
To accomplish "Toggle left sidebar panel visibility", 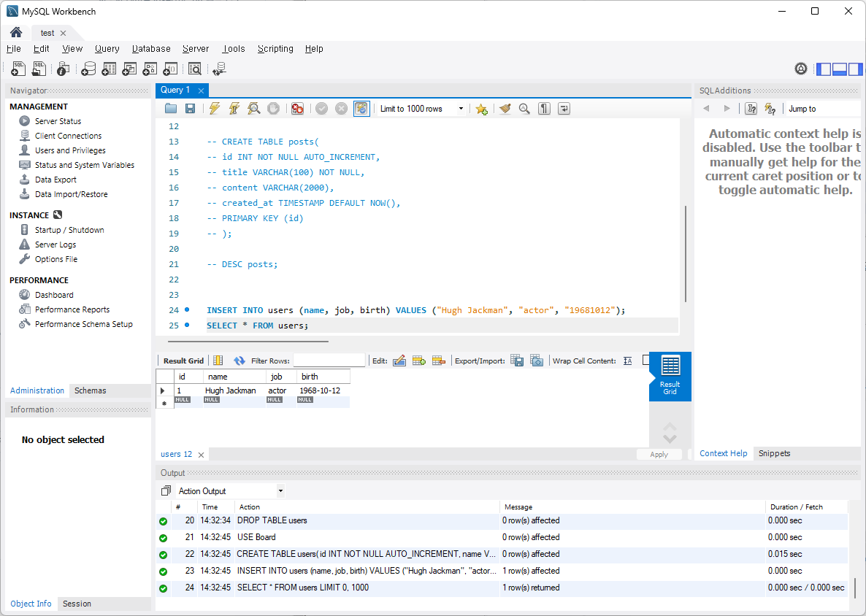I will point(824,69).
